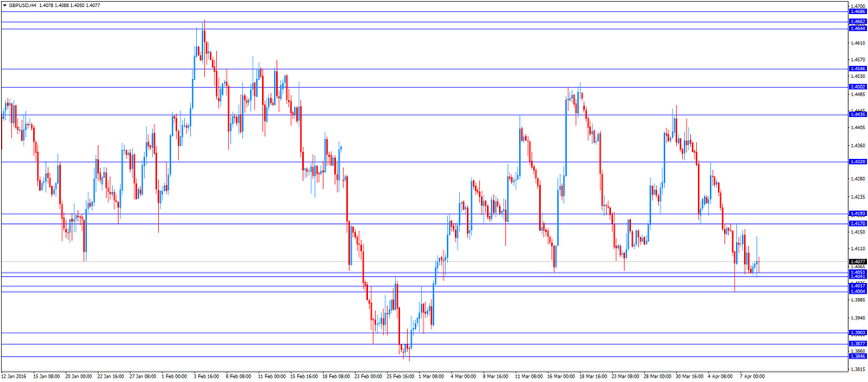Click the 1.4530 price scale label

[857, 76]
